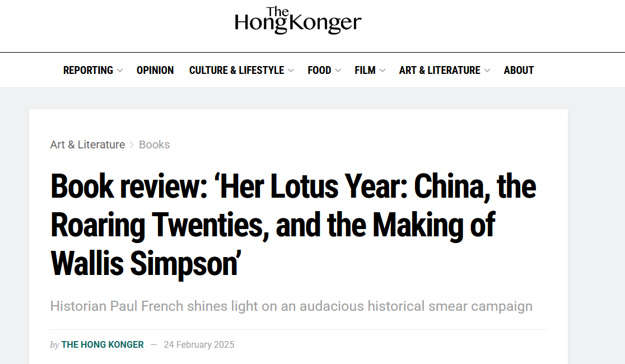This screenshot has height=364, width=625.
Task: Expand the Art & Literature navbar chevron
Action: pyautogui.click(x=487, y=71)
